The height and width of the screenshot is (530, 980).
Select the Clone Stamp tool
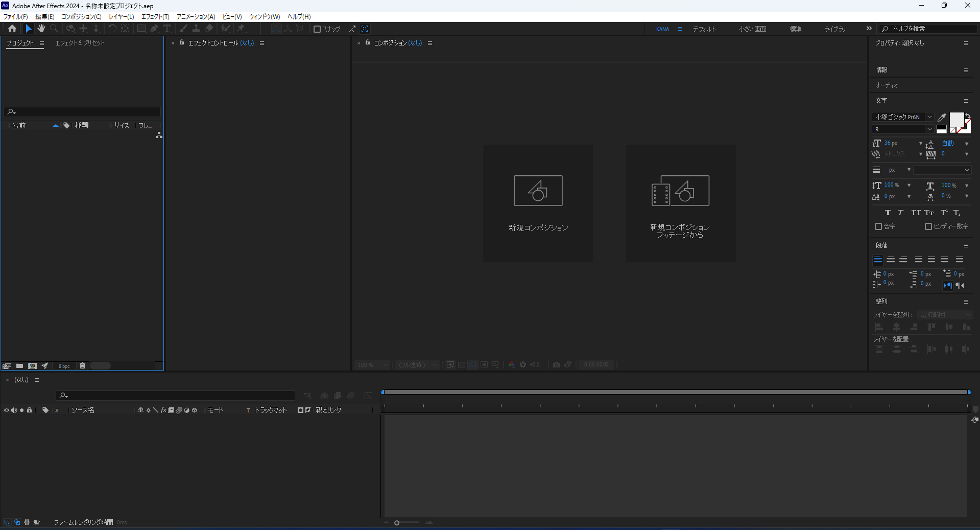click(196, 29)
